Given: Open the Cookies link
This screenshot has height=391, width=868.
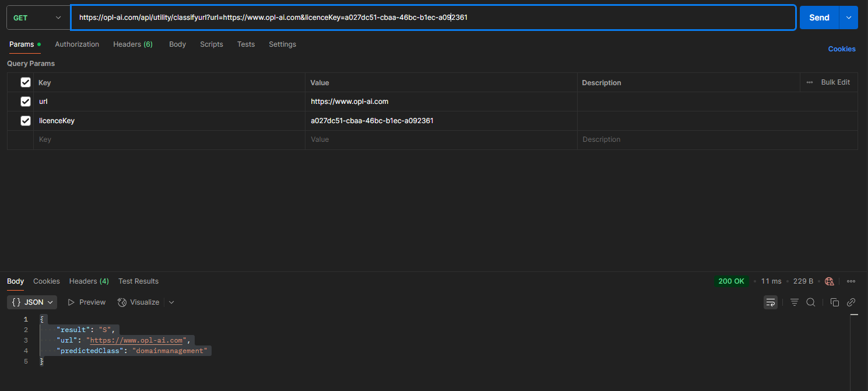Looking at the screenshot, I should [x=842, y=49].
